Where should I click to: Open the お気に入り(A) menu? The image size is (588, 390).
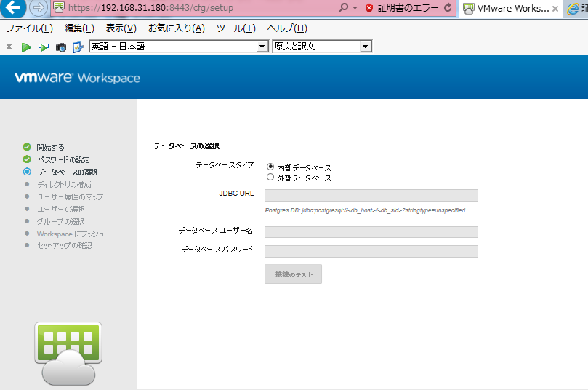[176, 28]
